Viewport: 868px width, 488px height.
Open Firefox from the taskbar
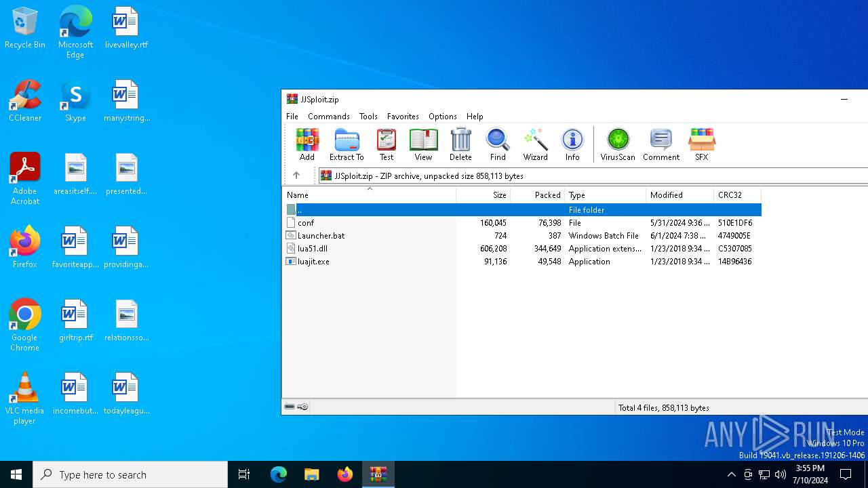click(x=344, y=474)
